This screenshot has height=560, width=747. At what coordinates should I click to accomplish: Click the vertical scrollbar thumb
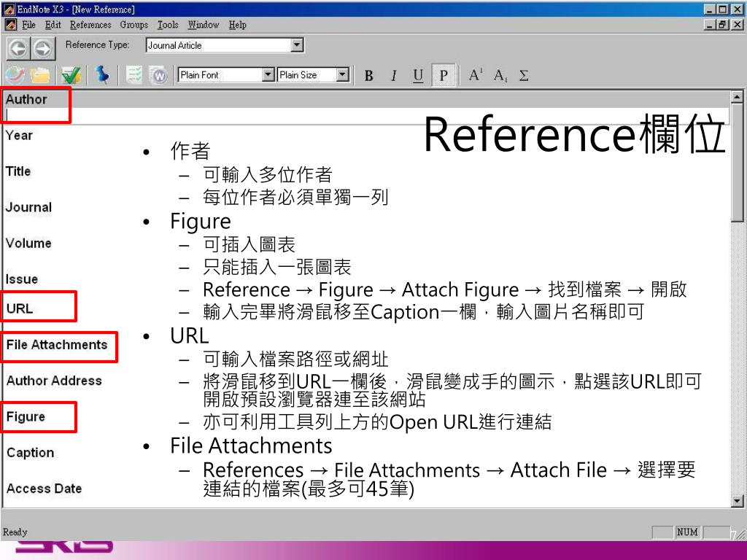click(737, 163)
